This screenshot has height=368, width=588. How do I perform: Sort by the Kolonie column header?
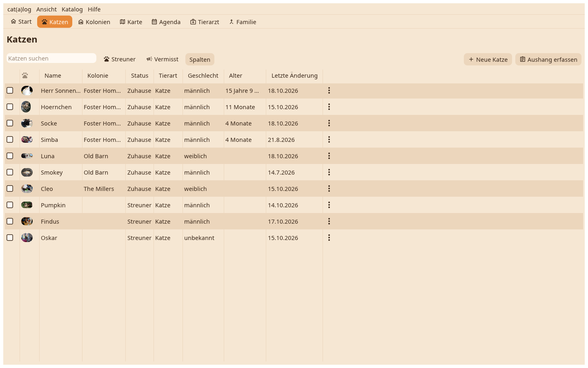pos(104,76)
